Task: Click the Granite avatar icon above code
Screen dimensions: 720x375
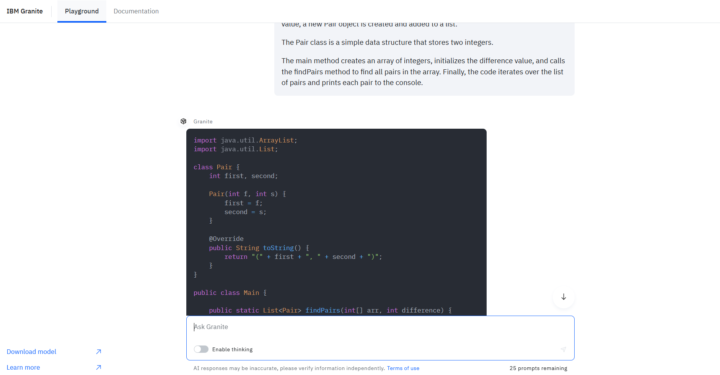Action: pos(183,121)
